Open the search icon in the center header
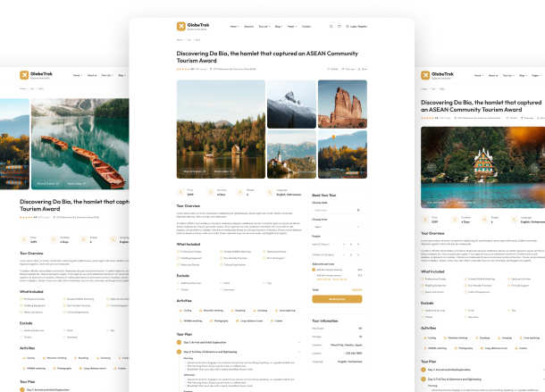Image resolution: width=545 pixels, height=392 pixels. (x=331, y=27)
